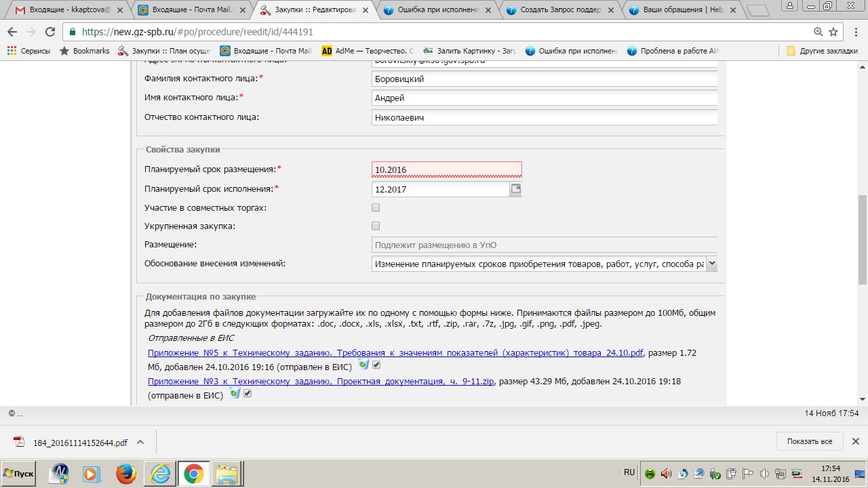Open Закупки План bookmark
Screen dimensions: 868x488
163,51
